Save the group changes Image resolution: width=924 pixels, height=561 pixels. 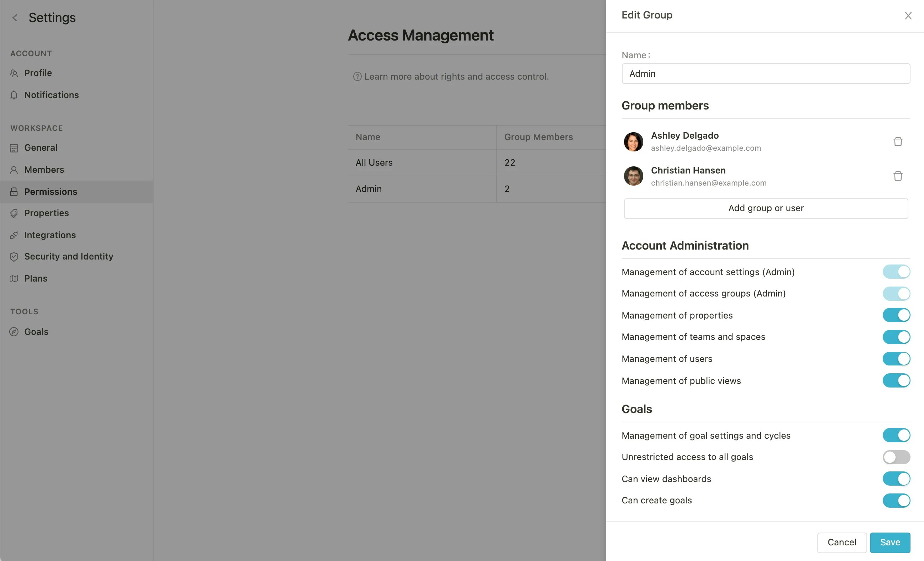point(890,542)
